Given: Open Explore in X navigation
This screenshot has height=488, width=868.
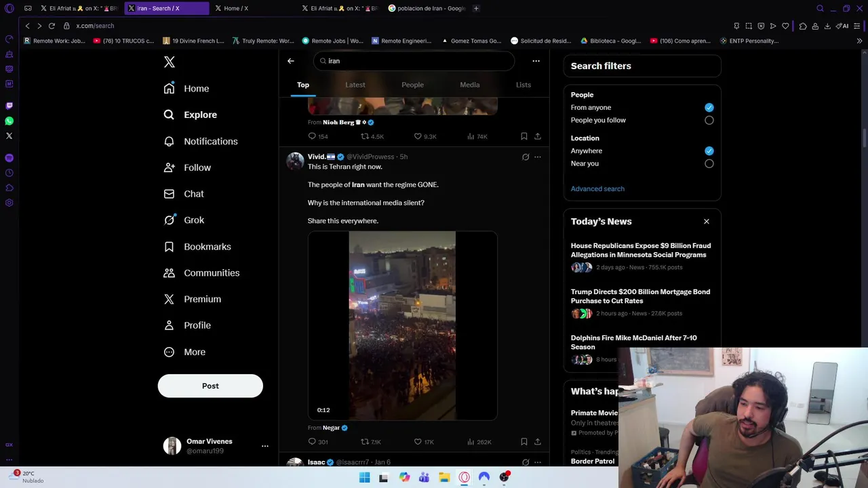Looking at the screenshot, I should 191,115.
